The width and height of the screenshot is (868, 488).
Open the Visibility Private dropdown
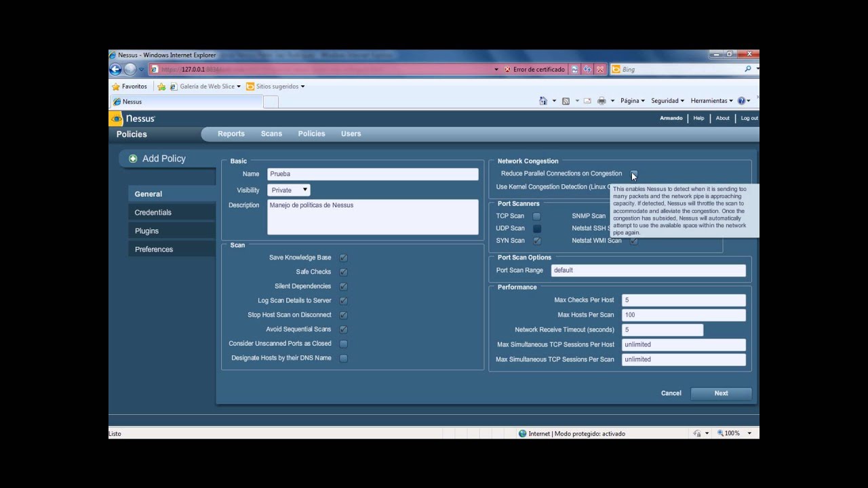coord(289,190)
